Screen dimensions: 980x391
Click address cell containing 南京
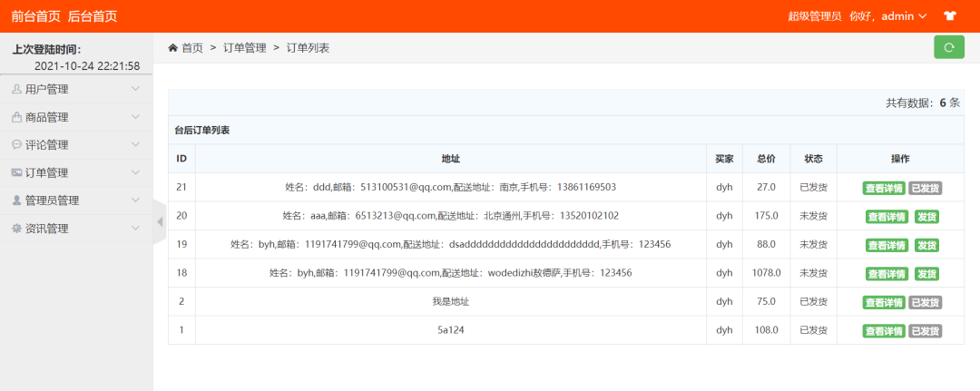tap(451, 187)
